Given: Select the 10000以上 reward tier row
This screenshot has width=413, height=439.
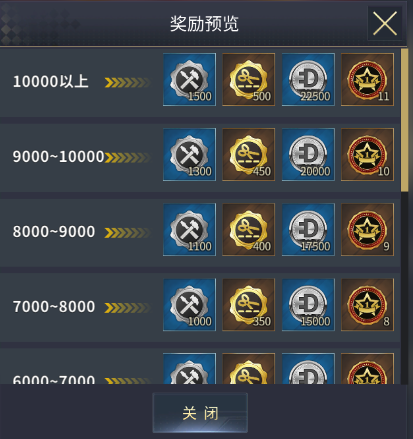Looking at the screenshot, I should tap(200, 82).
